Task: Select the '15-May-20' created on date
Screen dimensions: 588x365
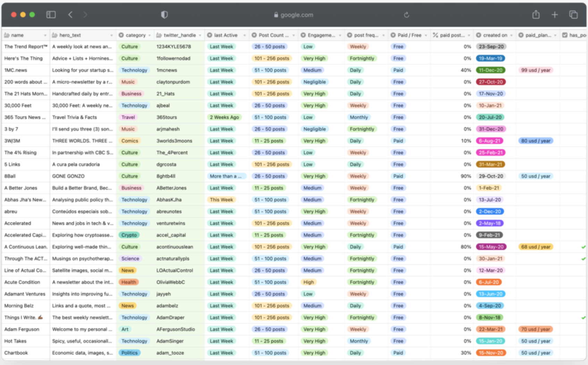Action: click(x=491, y=247)
